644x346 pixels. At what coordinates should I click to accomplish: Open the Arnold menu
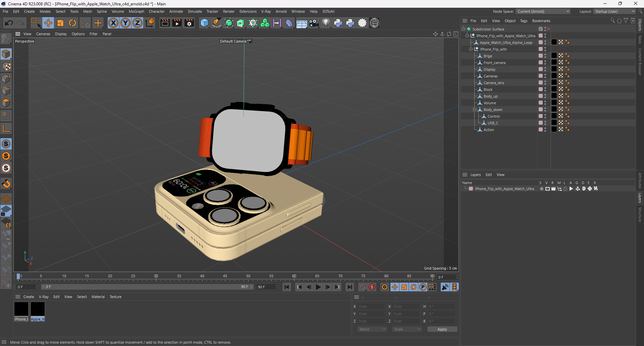[281, 11]
